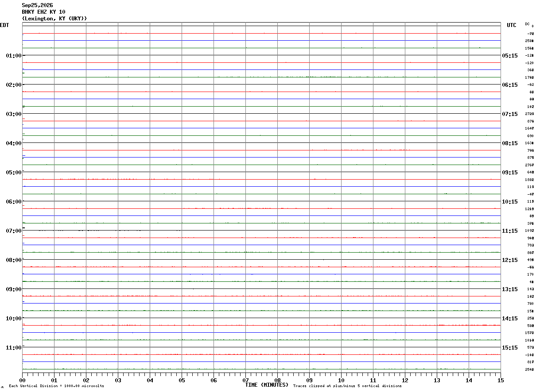The image size is (536, 392).
Task: Click the 15:15 UTC time label
Action: (x=509, y=348)
